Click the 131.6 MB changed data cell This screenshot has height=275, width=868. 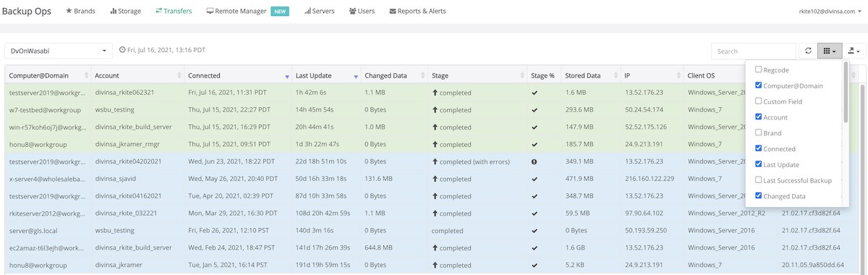[378, 179]
